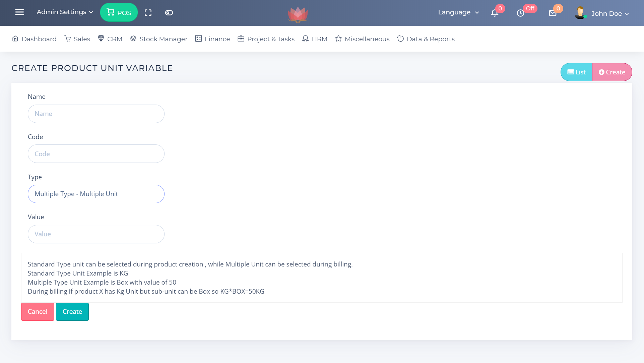Click the fullscreen expand icon
Viewport: 644px width, 363px height.
point(148,13)
